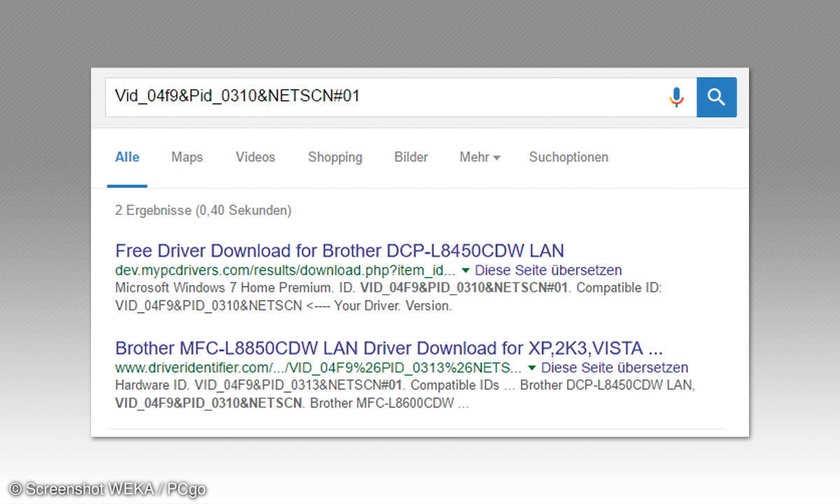Image resolution: width=840 pixels, height=504 pixels.
Task: Click the www.driveridentifier.com green URL text
Action: [x=318, y=367]
